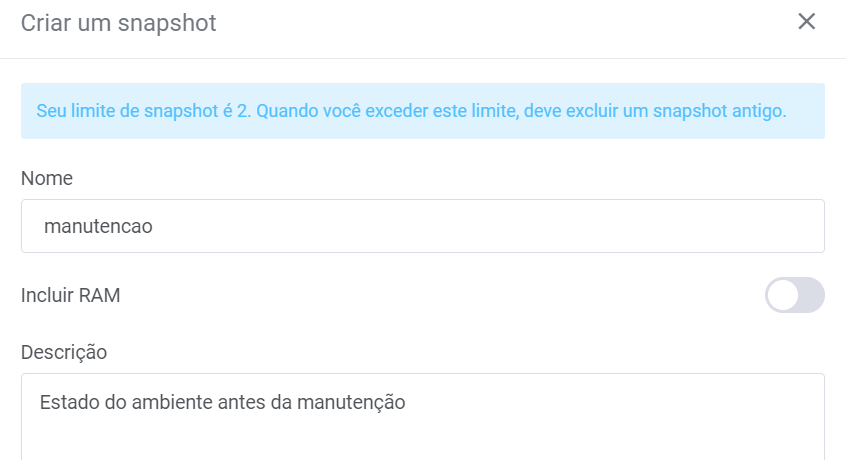Select the Nome field label

47,178
